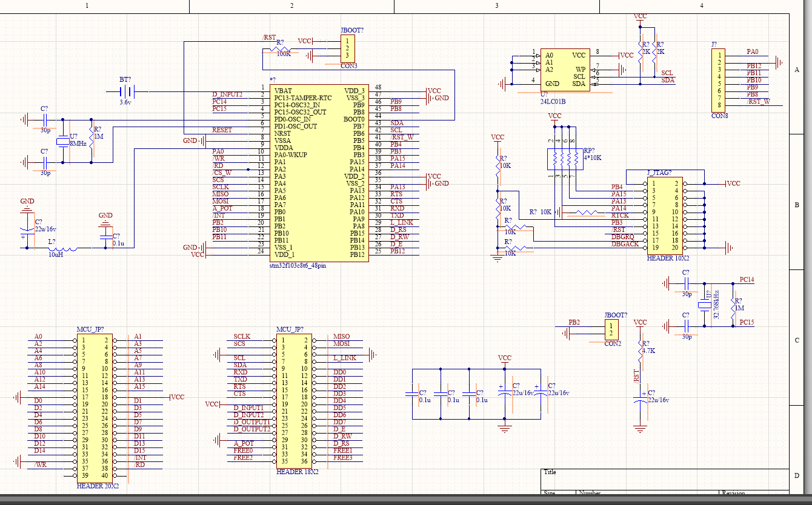Click the DD7 net label

[340, 421]
